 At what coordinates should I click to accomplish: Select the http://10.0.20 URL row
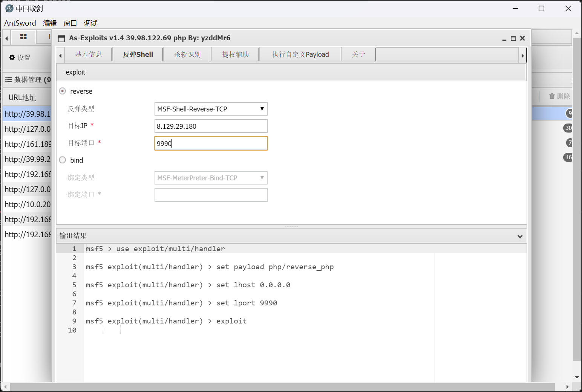[x=27, y=204]
